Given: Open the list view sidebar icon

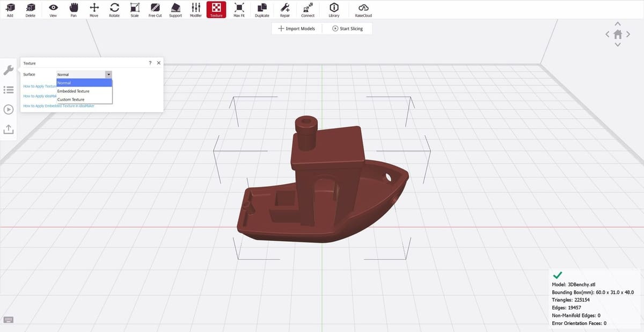Looking at the screenshot, I should 8,90.
